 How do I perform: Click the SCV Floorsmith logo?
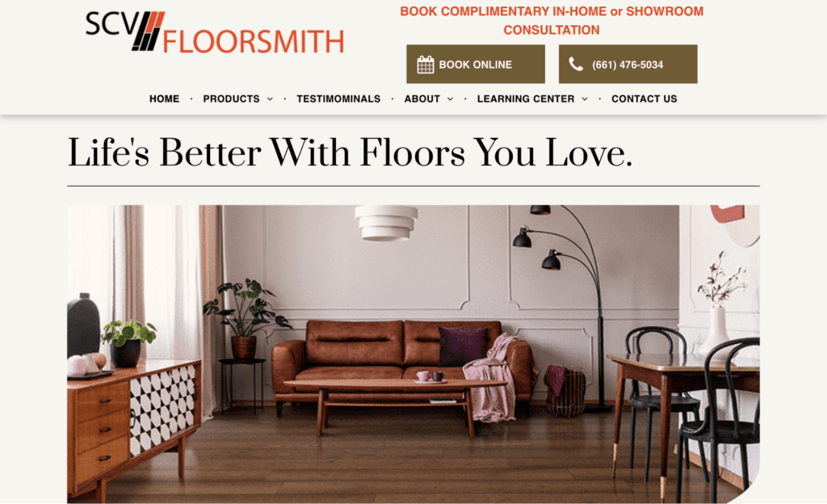[215, 32]
